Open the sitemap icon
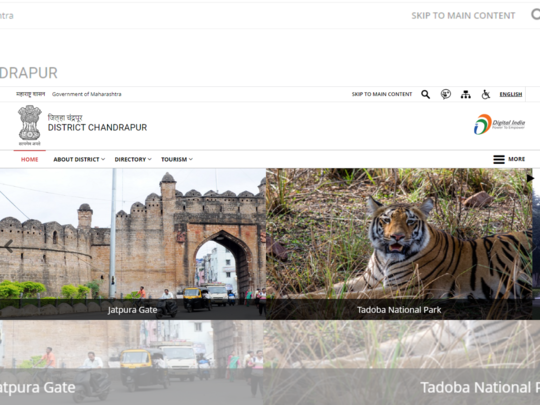The image size is (540, 405). point(466,94)
